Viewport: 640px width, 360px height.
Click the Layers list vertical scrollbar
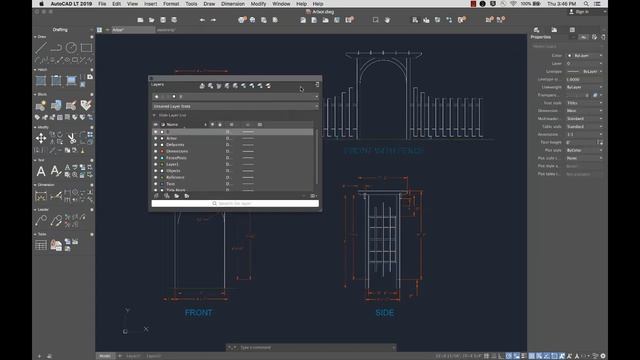tap(316, 157)
